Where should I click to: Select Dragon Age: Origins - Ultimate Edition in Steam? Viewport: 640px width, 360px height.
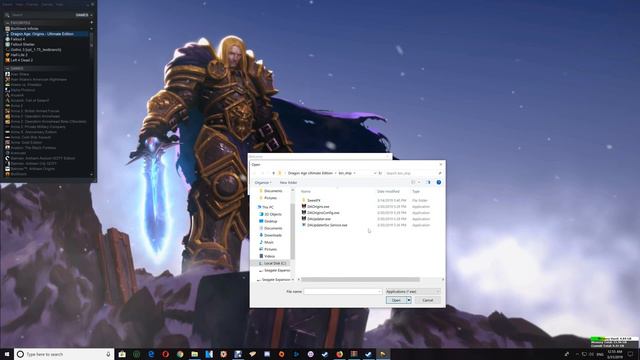click(42, 34)
